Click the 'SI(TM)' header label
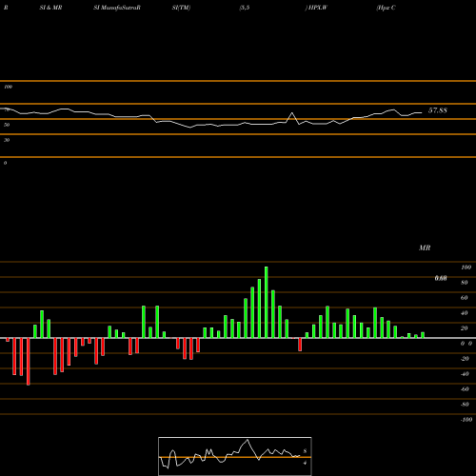The height and width of the screenshot is (476, 476). (181, 8)
